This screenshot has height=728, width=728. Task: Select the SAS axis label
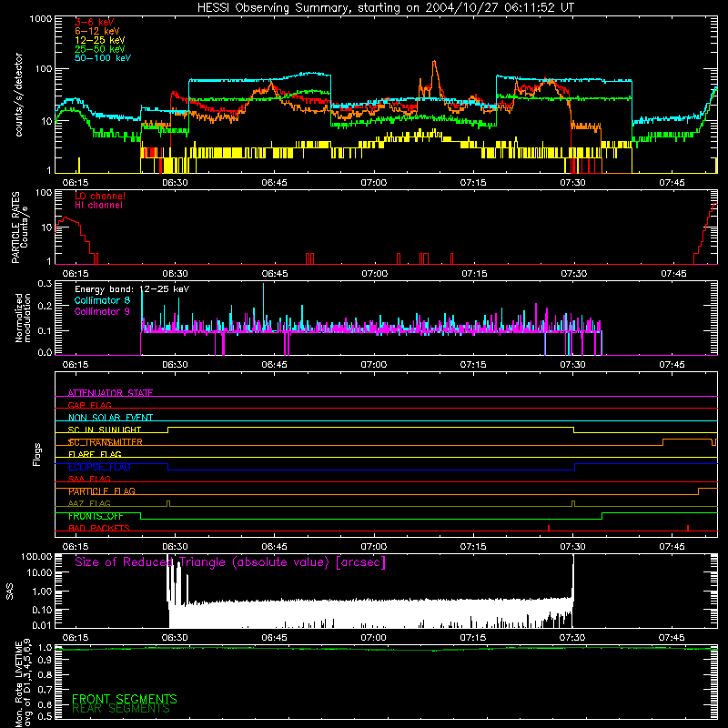coord(10,591)
